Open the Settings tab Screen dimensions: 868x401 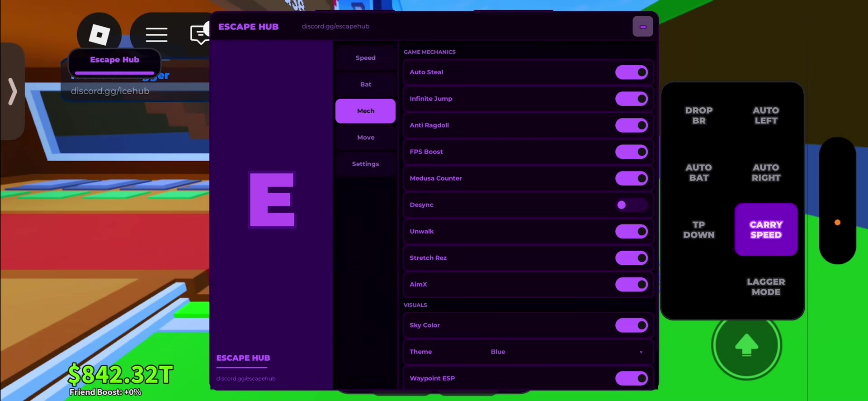click(365, 164)
